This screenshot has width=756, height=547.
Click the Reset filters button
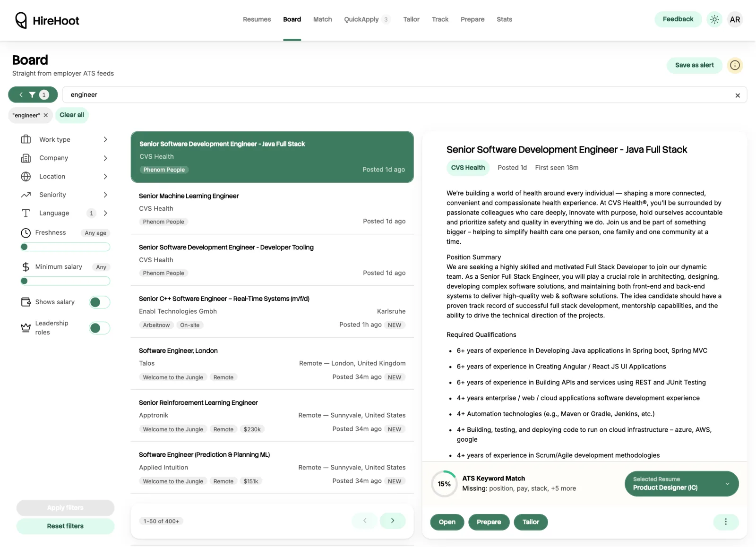(x=65, y=526)
